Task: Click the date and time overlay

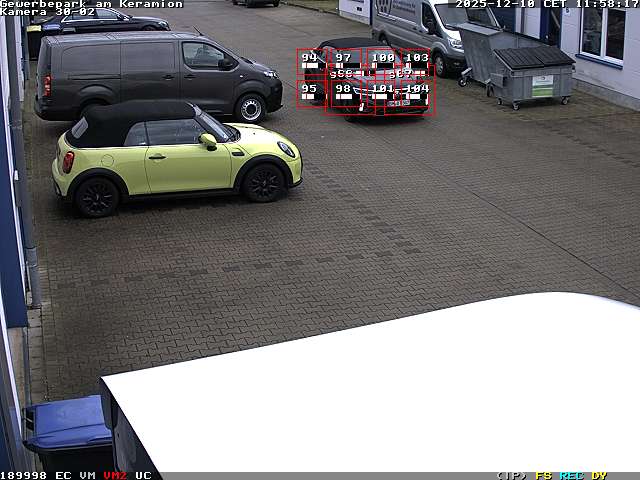Action: click(546, 4)
